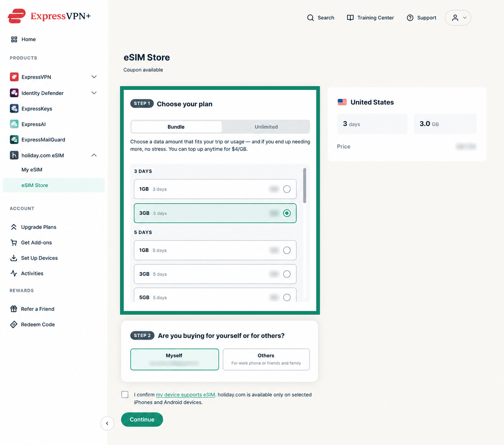Viewport: 504px width, 445px height.
Task: Select the 1GB 3 days plan radio
Action: click(x=287, y=189)
